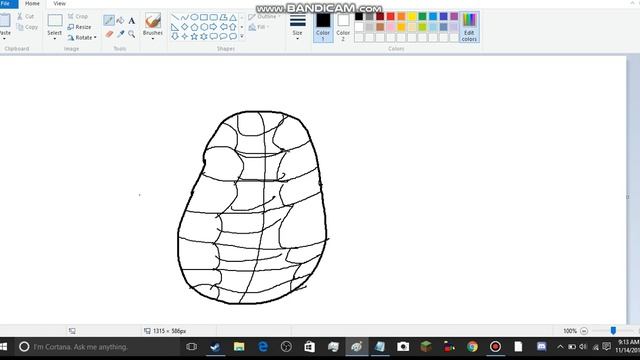640x360 pixels.
Task: Choose the Curve shape
Action: point(184,18)
